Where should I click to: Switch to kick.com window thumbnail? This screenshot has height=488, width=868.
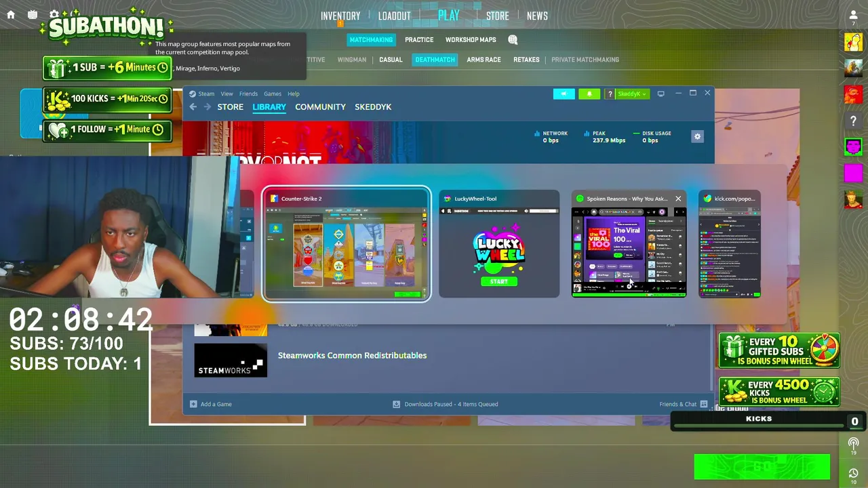730,244
